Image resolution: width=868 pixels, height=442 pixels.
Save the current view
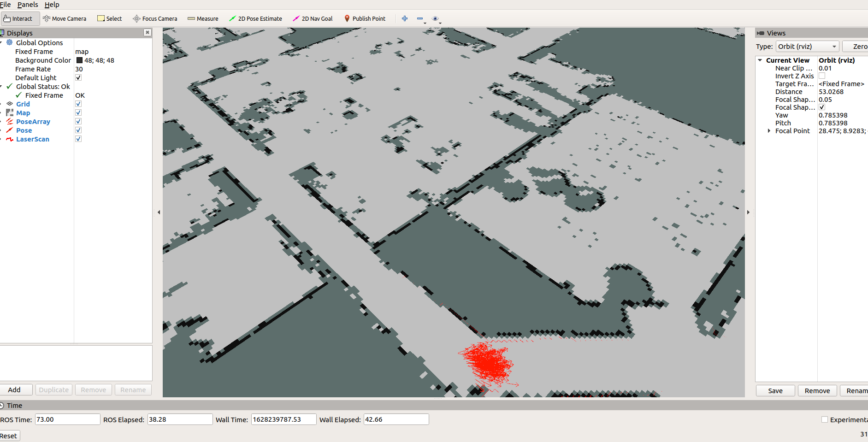tap(775, 390)
